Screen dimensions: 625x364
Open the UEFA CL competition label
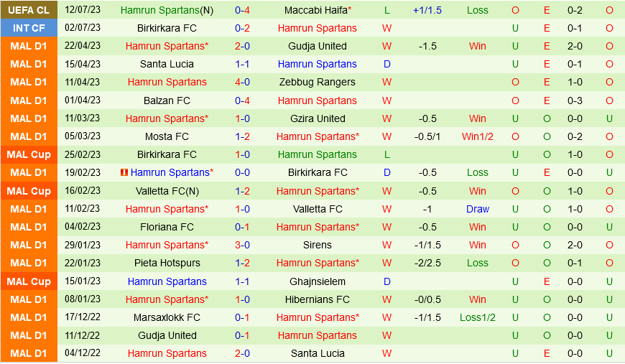pyautogui.click(x=29, y=10)
